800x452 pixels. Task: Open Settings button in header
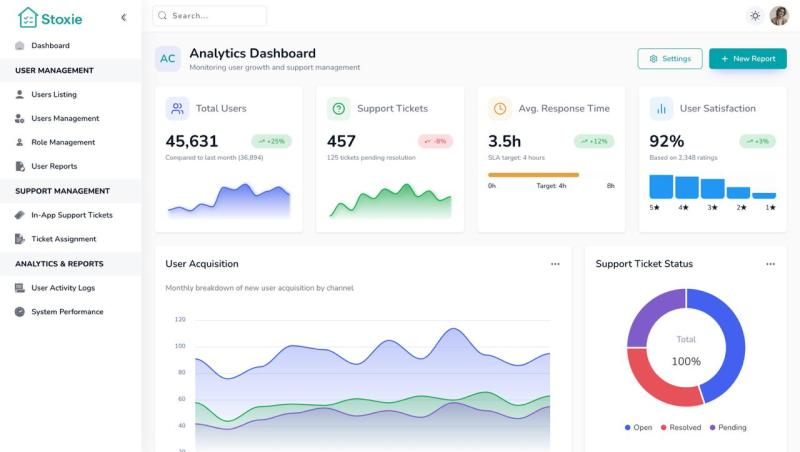(x=669, y=59)
